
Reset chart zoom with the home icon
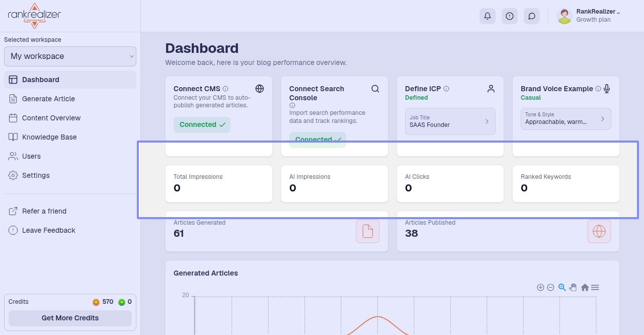point(585,288)
